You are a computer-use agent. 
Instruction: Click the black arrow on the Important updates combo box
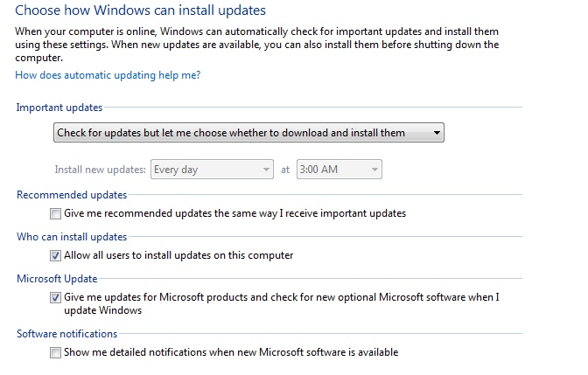point(437,133)
